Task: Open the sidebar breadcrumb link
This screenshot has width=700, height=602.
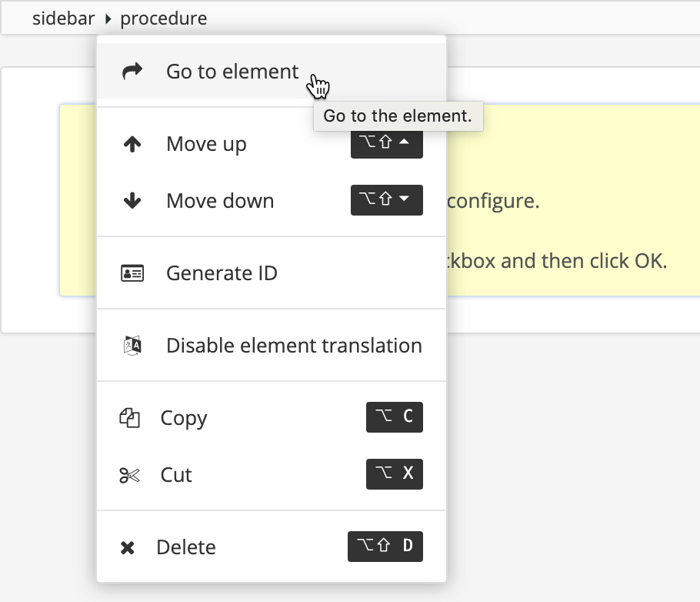Action: pyautogui.click(x=63, y=18)
